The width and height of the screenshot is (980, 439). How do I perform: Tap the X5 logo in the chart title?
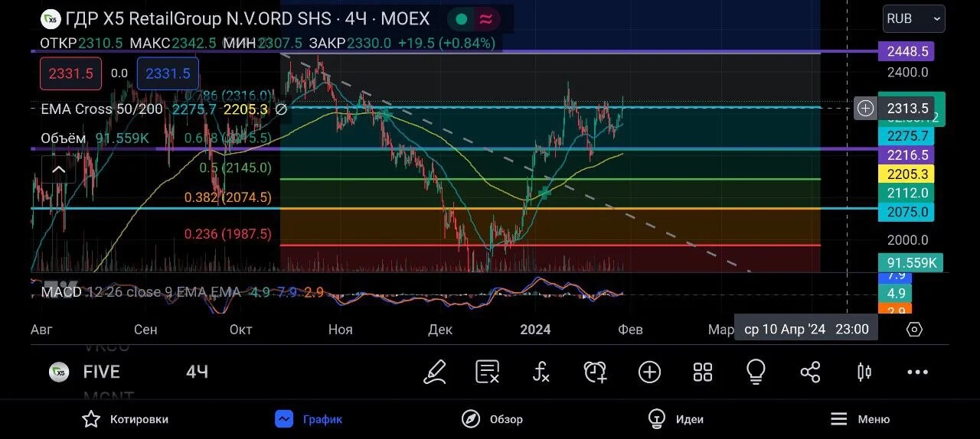[51, 18]
